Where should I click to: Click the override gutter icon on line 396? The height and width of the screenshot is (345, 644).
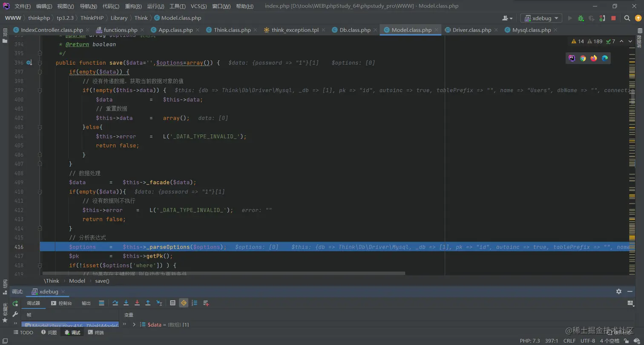coord(29,63)
